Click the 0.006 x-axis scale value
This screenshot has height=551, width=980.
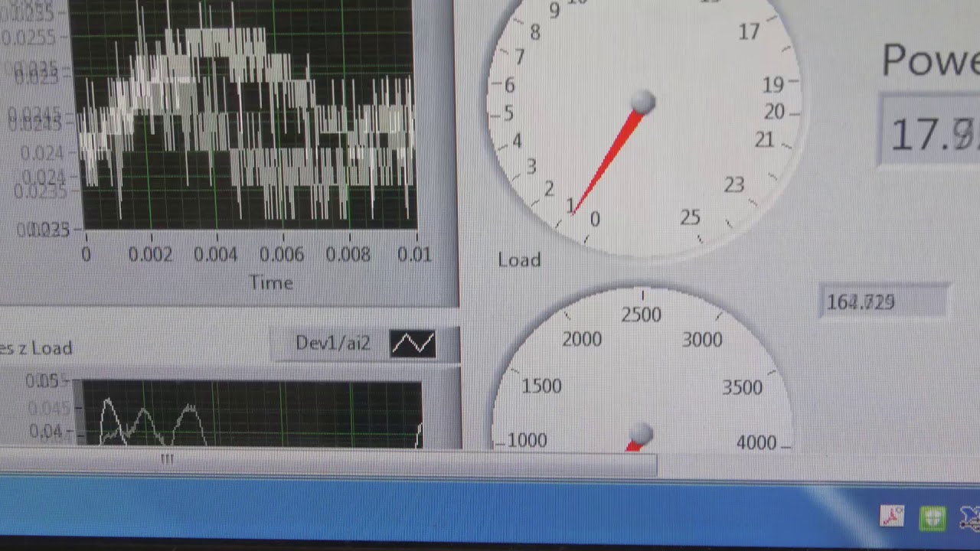pyautogui.click(x=283, y=255)
